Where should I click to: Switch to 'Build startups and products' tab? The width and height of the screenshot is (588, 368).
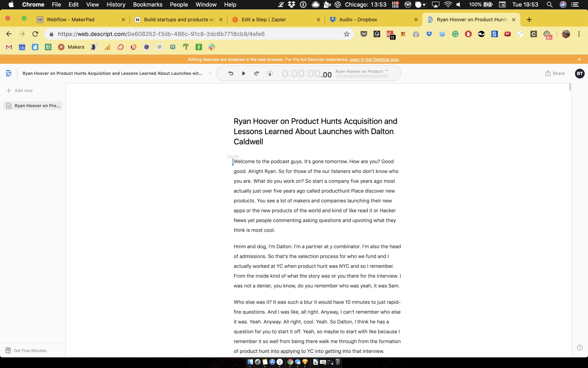(179, 20)
